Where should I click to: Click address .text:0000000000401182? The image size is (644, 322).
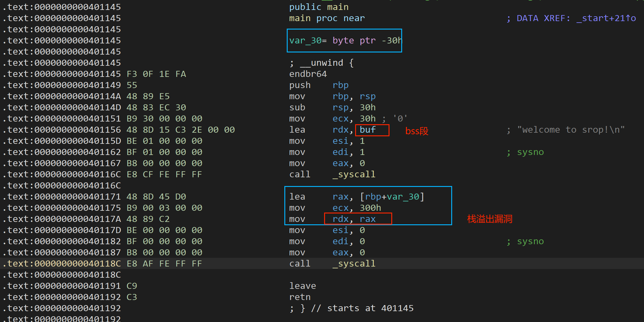click(x=61, y=241)
